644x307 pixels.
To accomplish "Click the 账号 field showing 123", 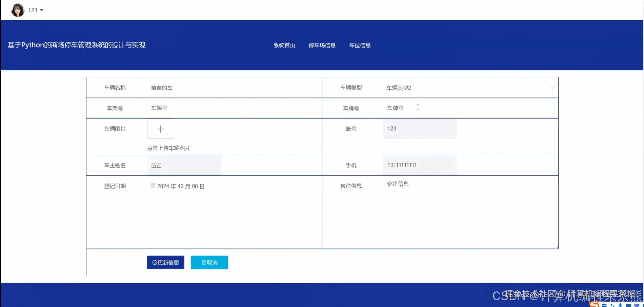I will coord(420,129).
